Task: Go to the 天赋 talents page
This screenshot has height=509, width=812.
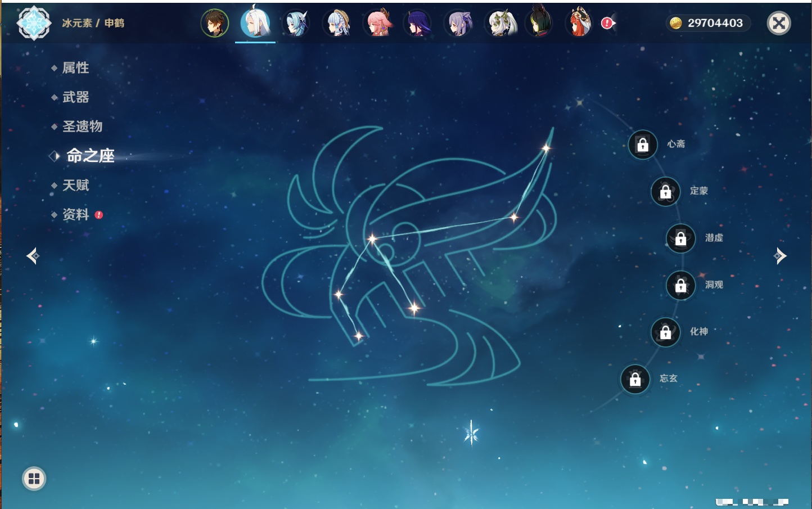Action: click(75, 185)
